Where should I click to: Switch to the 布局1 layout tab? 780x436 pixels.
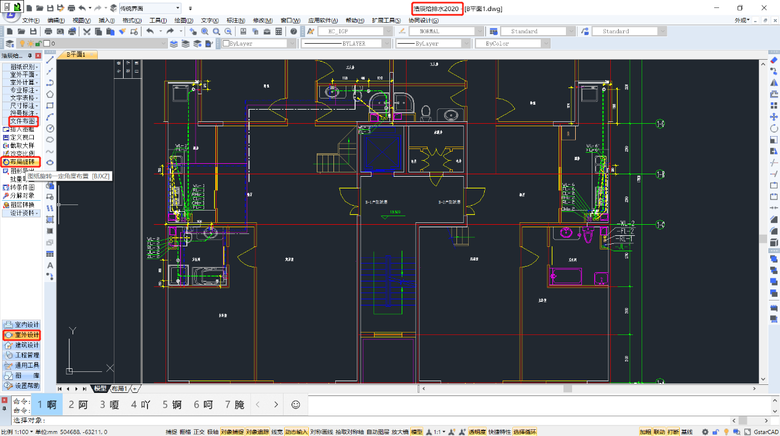[120, 388]
